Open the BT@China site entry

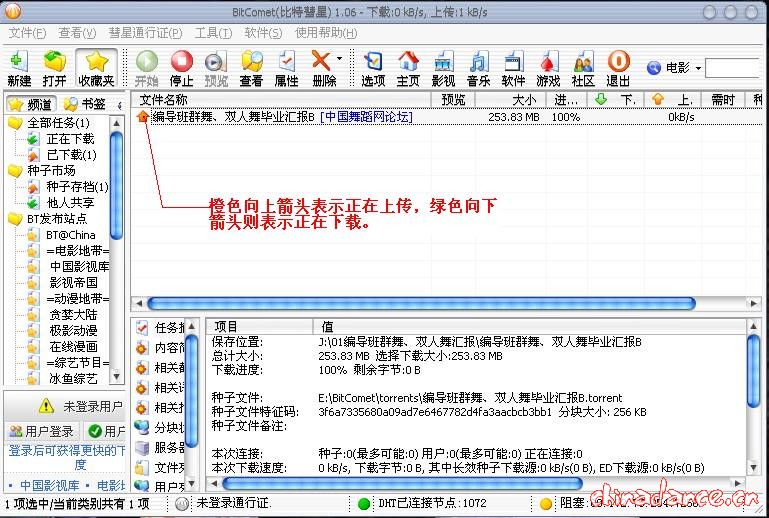point(71,235)
